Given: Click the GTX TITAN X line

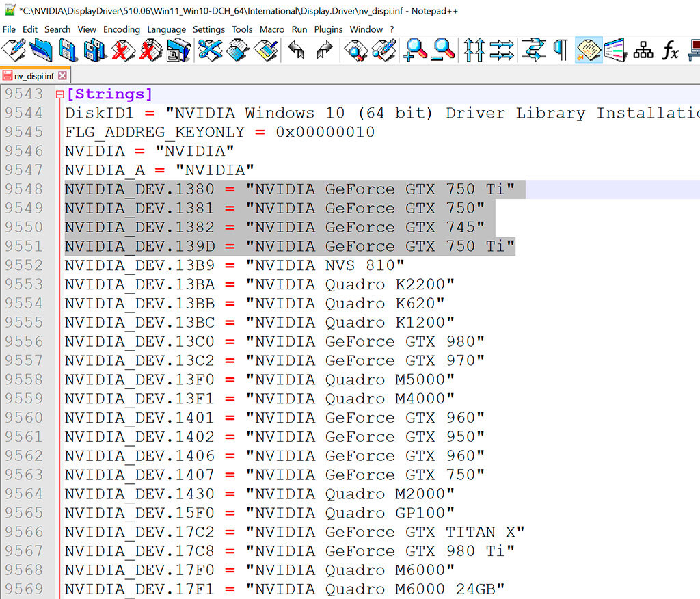Looking at the screenshot, I should (x=295, y=532).
